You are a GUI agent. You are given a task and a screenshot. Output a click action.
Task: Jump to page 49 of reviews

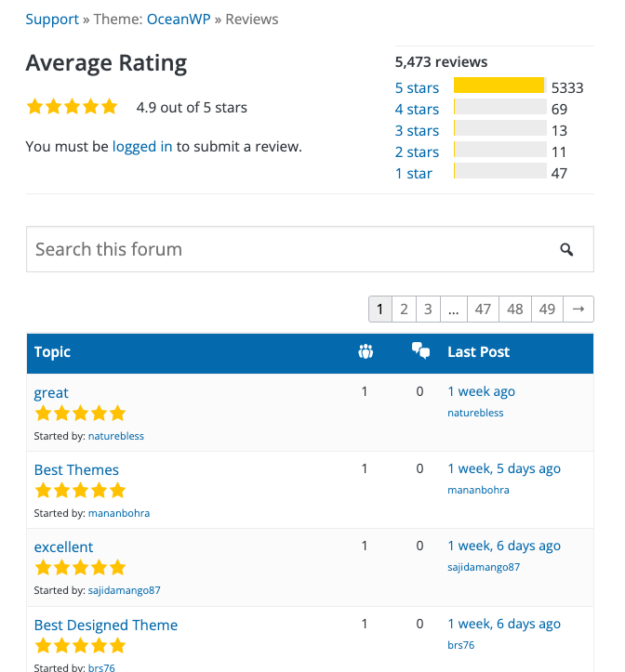[547, 310]
